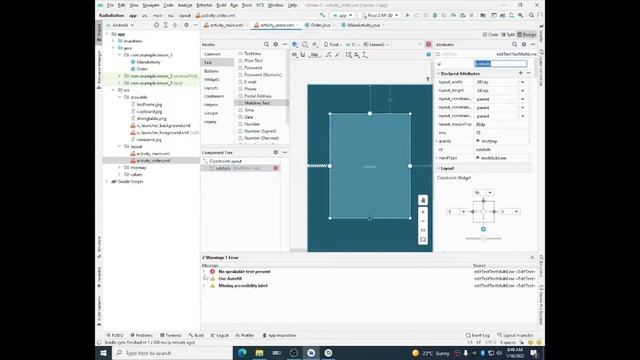
Task: Search the Palette with the magnifier icon
Action: click(x=266, y=44)
